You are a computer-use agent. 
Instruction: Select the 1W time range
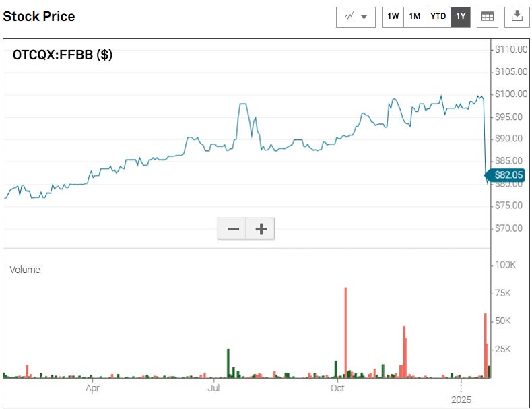click(393, 17)
